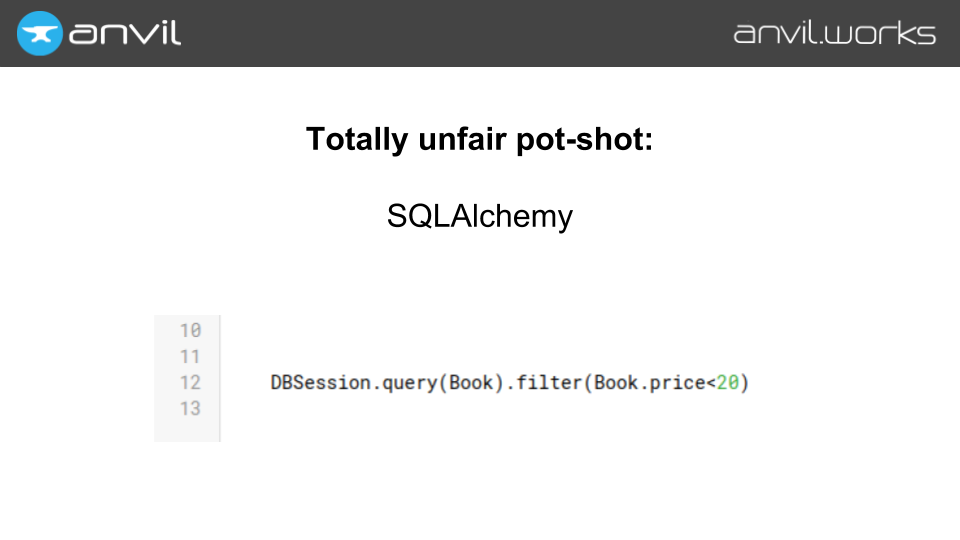The height and width of the screenshot is (540, 960).
Task: Click line number 11 in the gutter
Action: 190,357
